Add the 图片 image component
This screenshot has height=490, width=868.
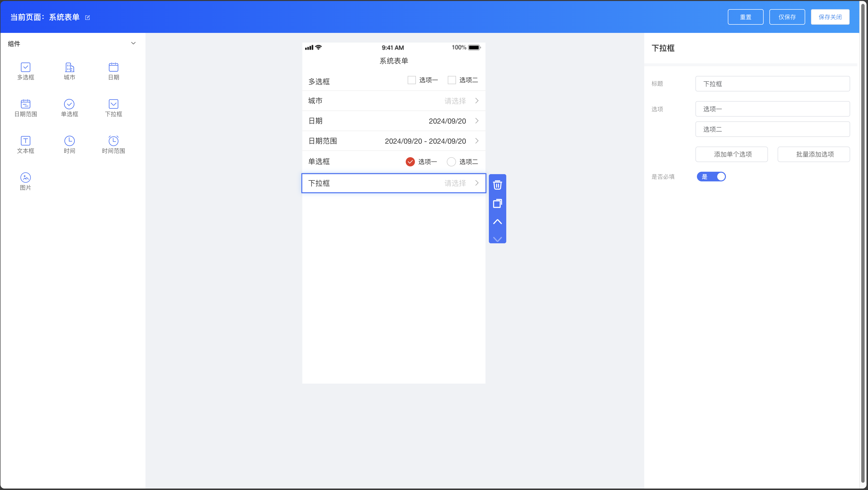[x=26, y=181]
